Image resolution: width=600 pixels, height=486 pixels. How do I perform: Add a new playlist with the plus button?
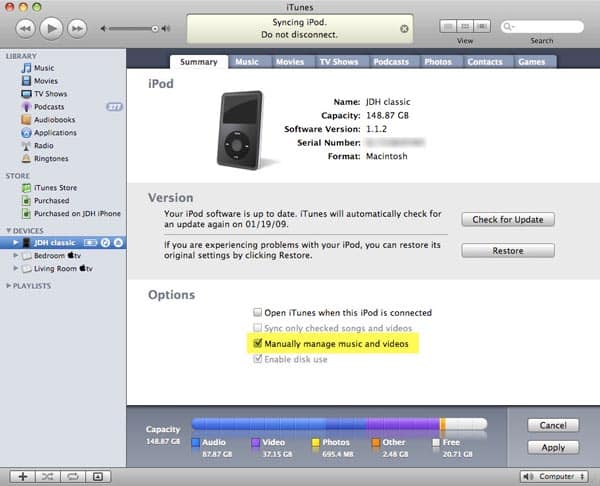click(x=23, y=476)
